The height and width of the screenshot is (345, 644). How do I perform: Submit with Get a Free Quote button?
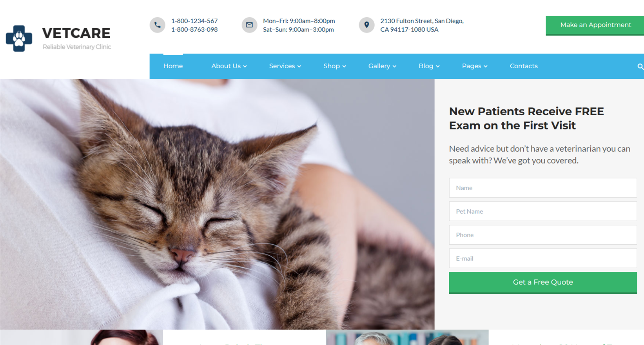click(543, 283)
